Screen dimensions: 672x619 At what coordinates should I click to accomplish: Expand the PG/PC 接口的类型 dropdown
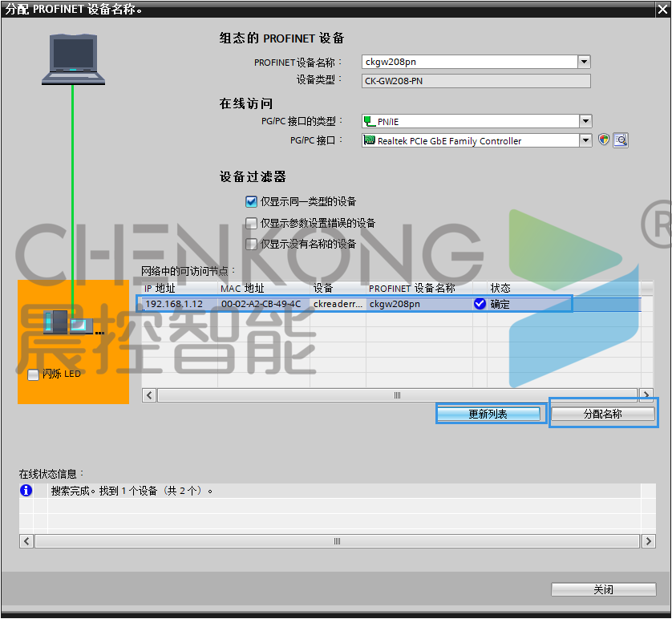585,121
